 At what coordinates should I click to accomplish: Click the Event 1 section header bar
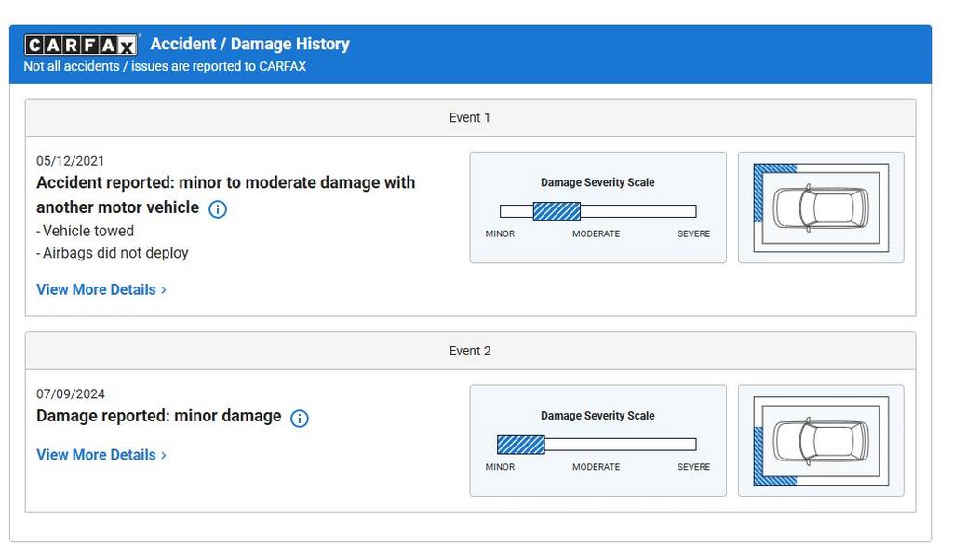pos(470,118)
